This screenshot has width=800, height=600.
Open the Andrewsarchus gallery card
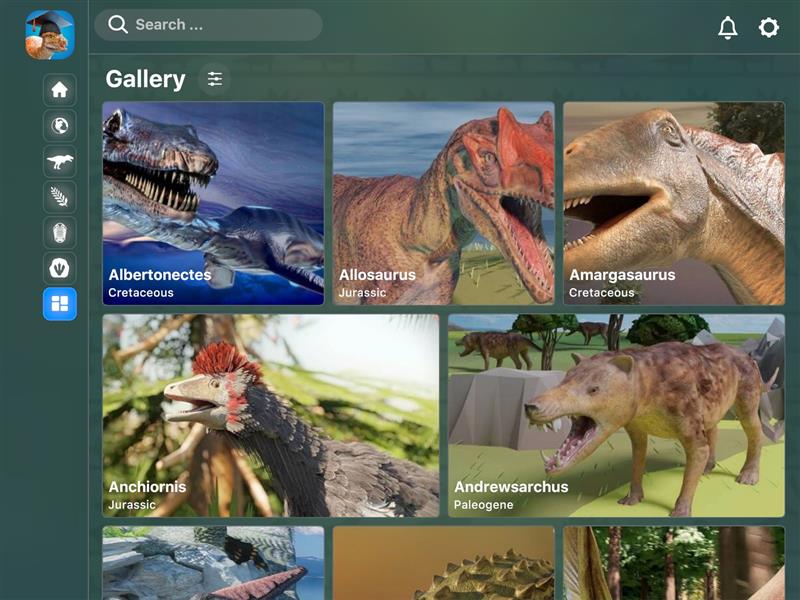point(616,415)
